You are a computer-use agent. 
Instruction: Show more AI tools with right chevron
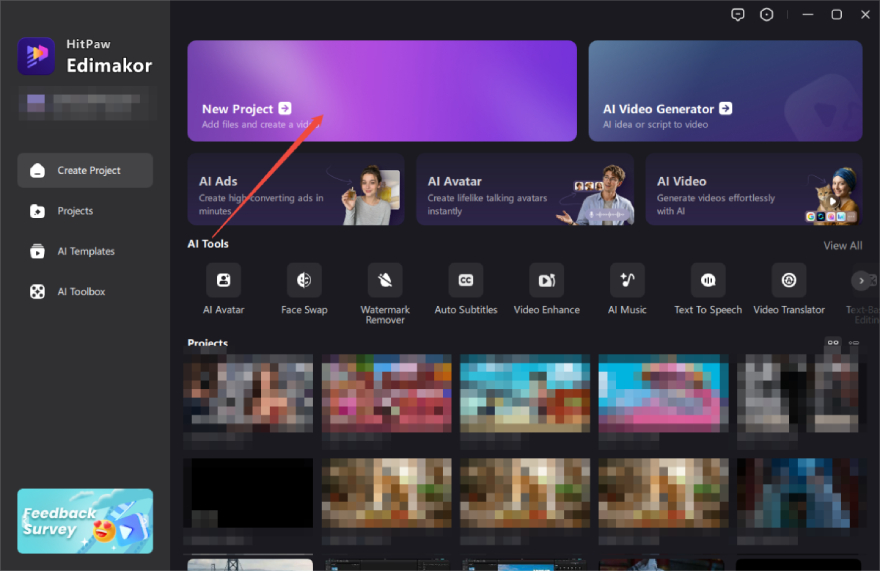click(861, 280)
